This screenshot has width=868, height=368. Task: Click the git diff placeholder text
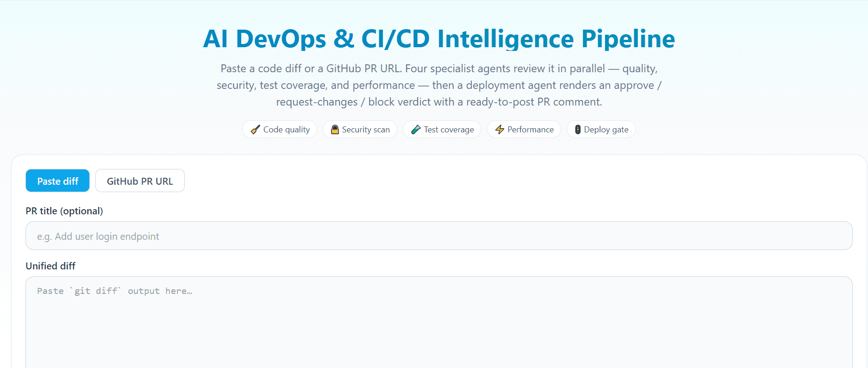[114, 291]
